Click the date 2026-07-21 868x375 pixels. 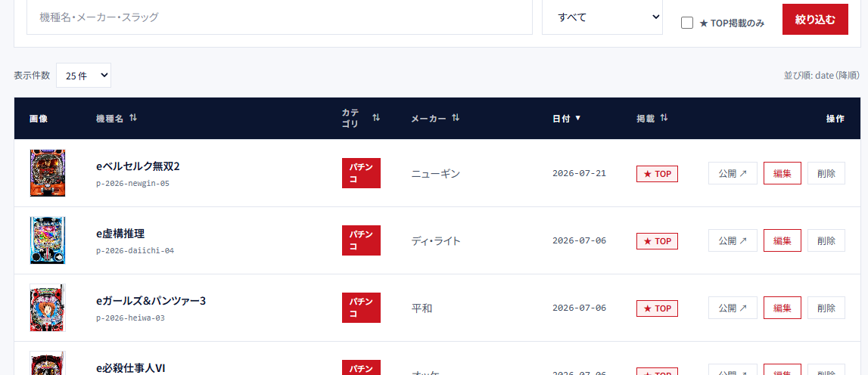tap(579, 173)
